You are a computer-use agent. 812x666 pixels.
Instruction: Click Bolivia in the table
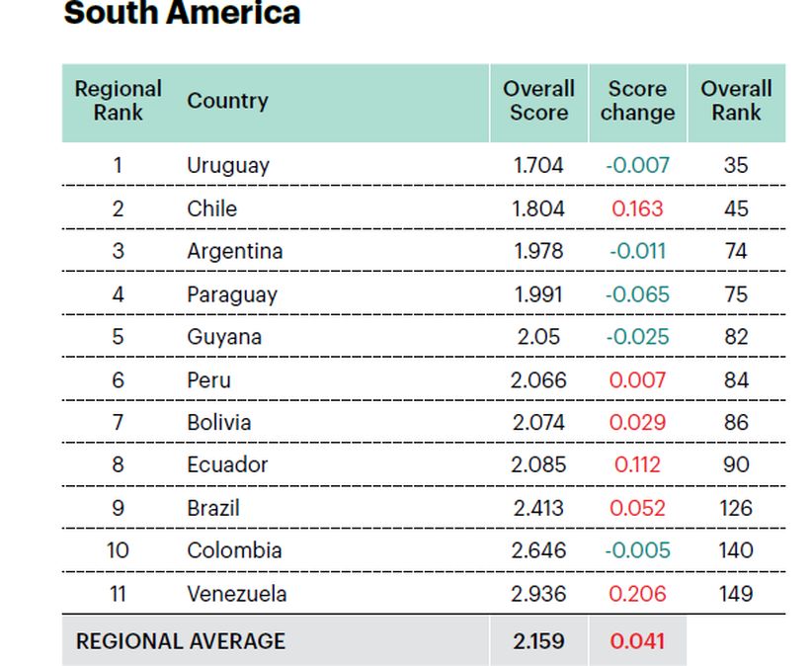tap(219, 422)
